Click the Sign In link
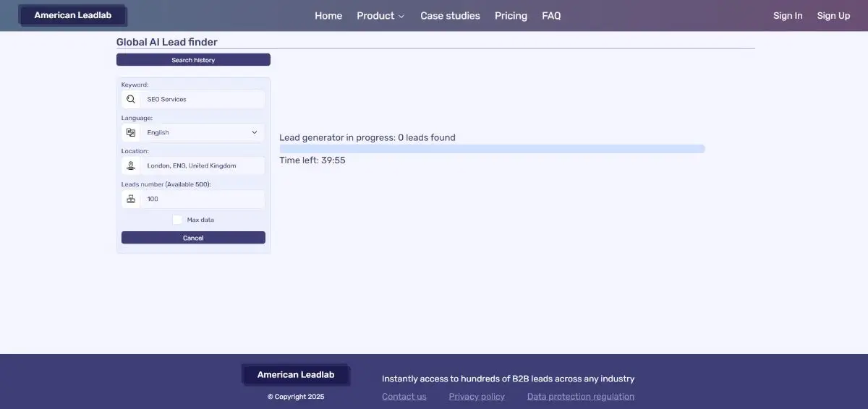 tap(788, 16)
